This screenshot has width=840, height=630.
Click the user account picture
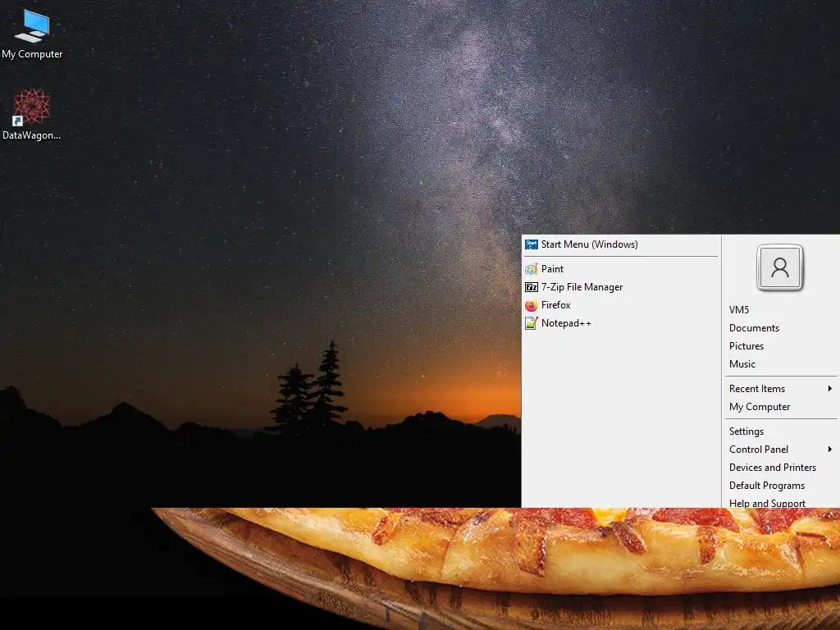pyautogui.click(x=780, y=267)
